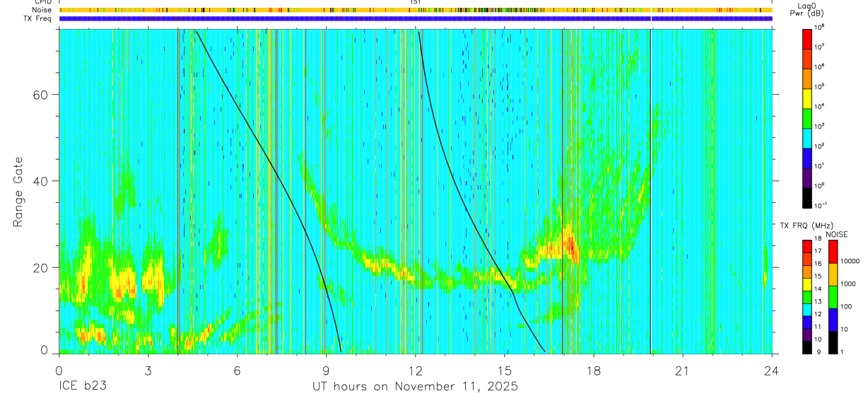The width and height of the screenshot is (868, 401).
Task: Click the x-axis tick label "3"
Action: click(x=148, y=371)
